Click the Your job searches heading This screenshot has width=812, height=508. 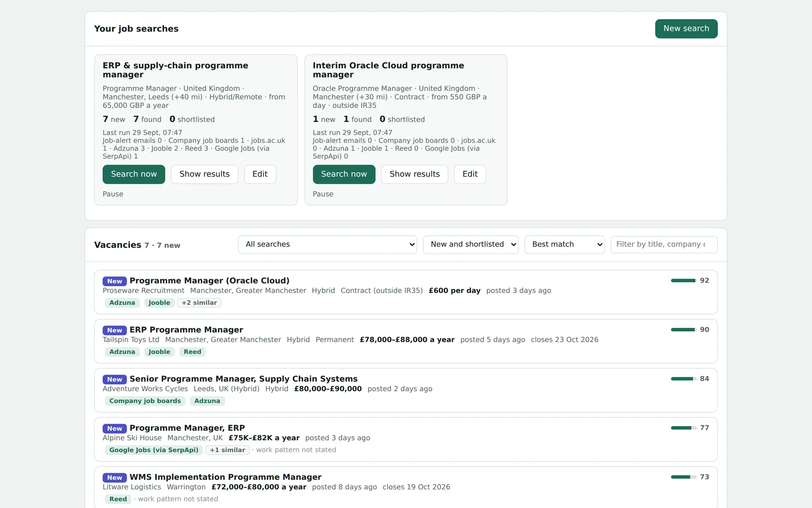(x=136, y=28)
